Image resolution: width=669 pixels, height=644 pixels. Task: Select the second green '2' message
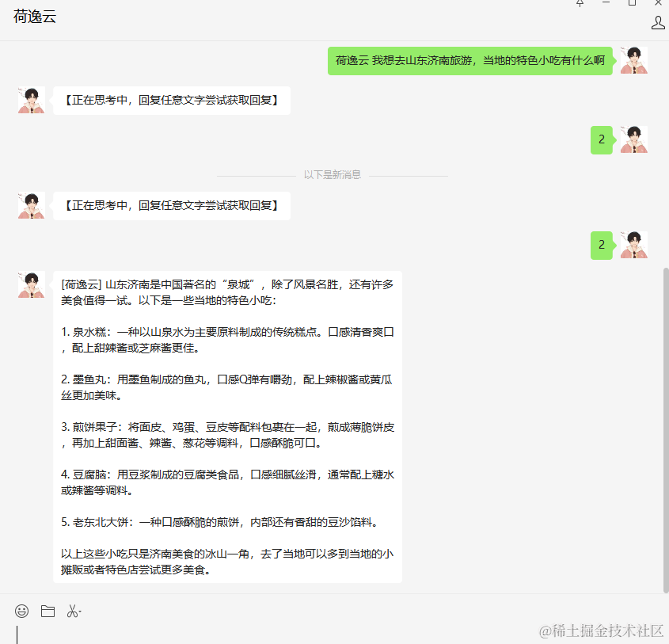(601, 245)
